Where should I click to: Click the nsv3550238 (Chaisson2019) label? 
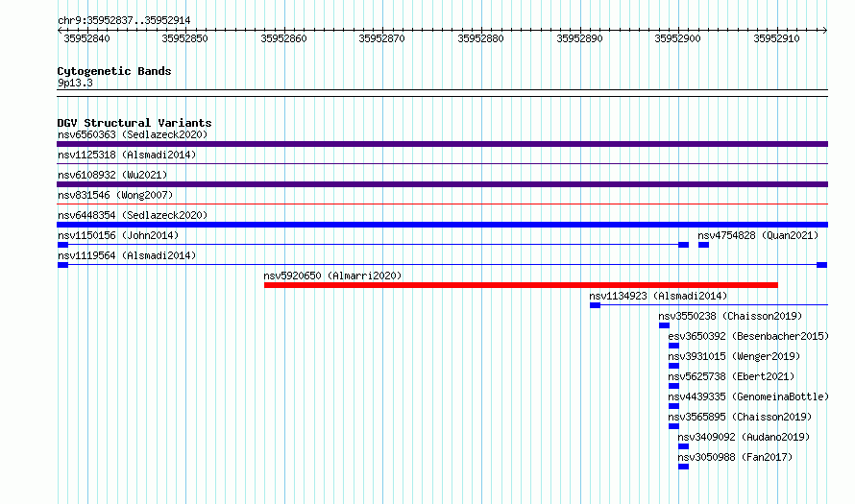730,316
